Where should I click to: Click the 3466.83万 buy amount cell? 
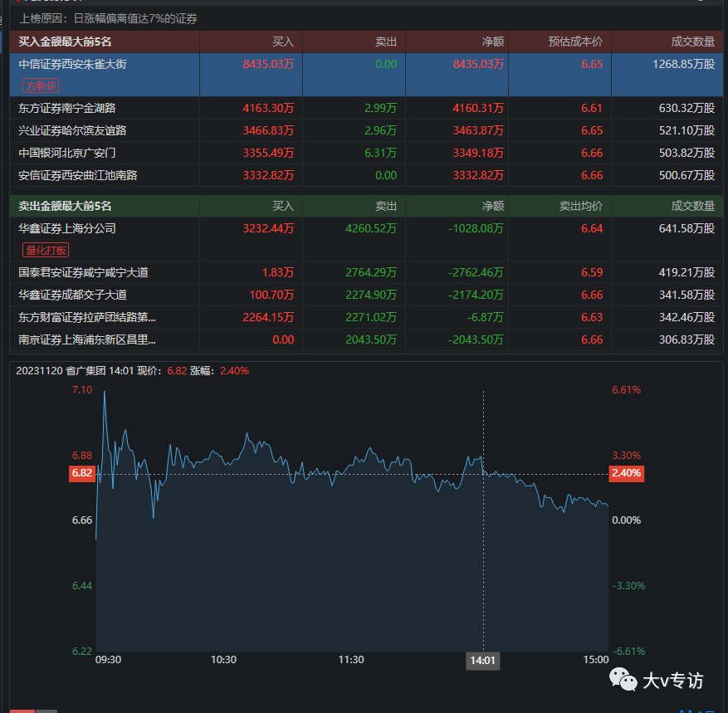pos(268,130)
